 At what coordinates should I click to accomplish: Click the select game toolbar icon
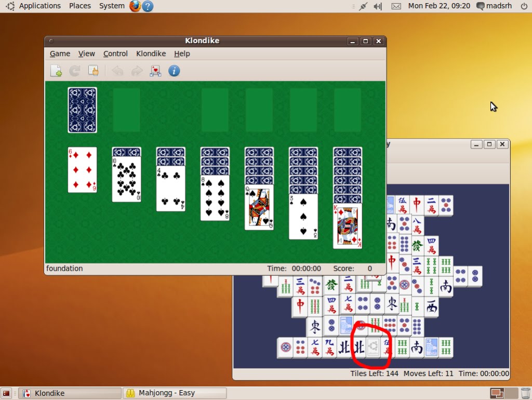click(x=94, y=71)
